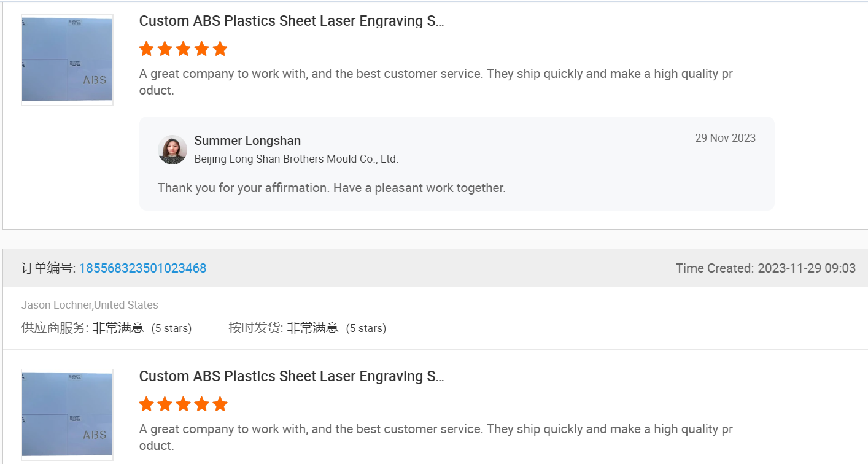Open order number 185568323501023468
Screen dimensions: 868x464
tap(142, 268)
